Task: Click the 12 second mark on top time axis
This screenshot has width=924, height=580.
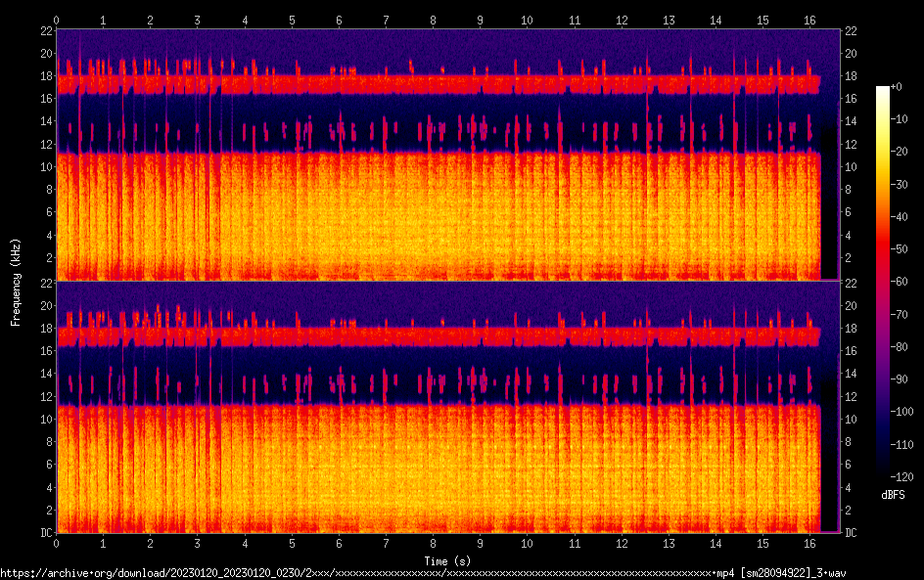Action: click(621, 20)
